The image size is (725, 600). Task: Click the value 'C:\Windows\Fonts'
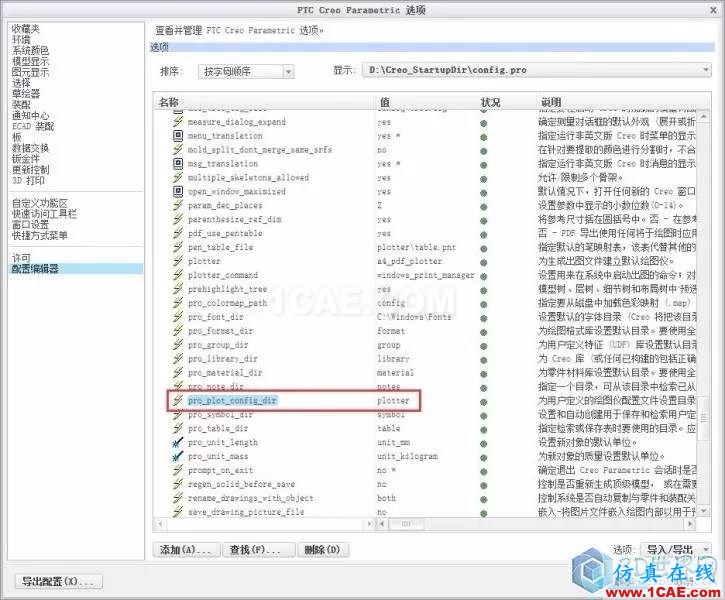(414, 317)
